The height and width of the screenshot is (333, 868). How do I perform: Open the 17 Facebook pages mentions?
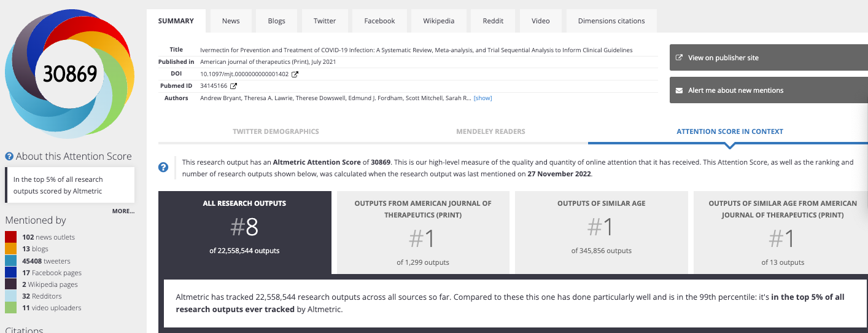pos(52,273)
